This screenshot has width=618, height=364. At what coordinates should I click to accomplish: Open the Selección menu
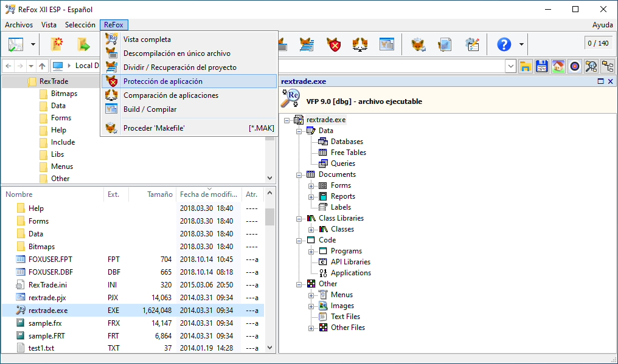click(x=80, y=25)
